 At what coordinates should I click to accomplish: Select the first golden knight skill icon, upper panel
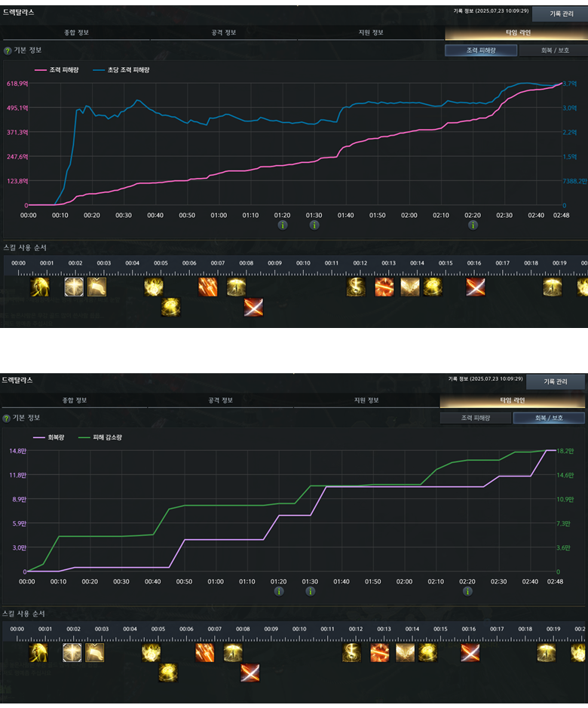pos(40,287)
